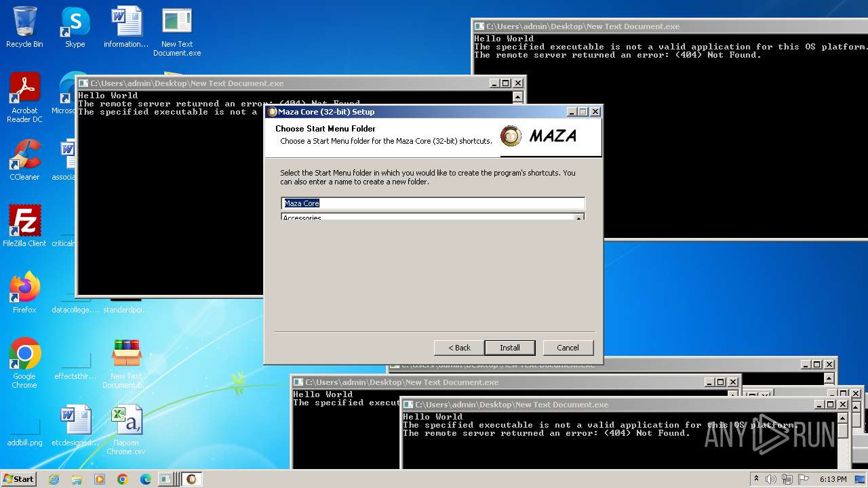Minimize the Maza Core Setup window
Viewport: 868px width, 488px height.
[x=572, y=112]
